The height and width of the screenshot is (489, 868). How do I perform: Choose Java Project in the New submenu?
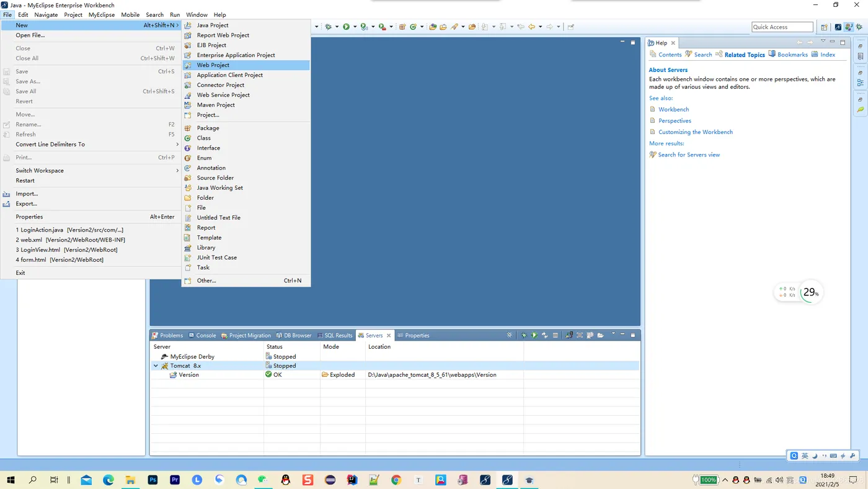246,25
